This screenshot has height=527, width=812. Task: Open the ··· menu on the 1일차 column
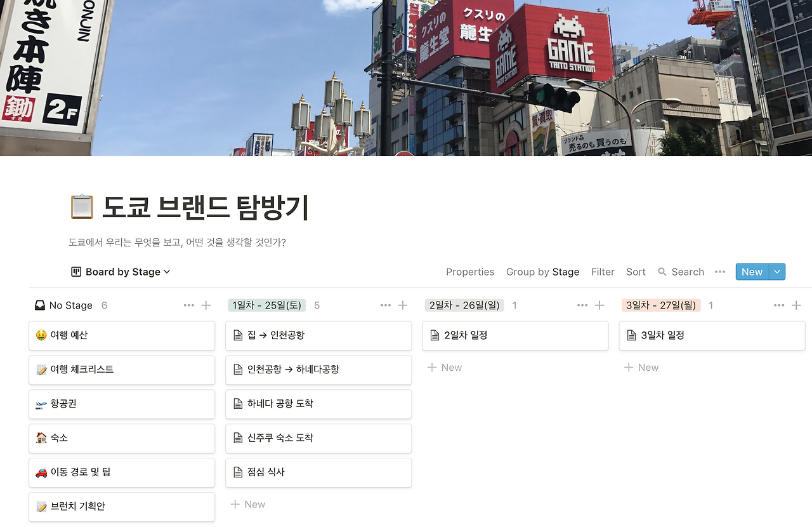coord(385,305)
